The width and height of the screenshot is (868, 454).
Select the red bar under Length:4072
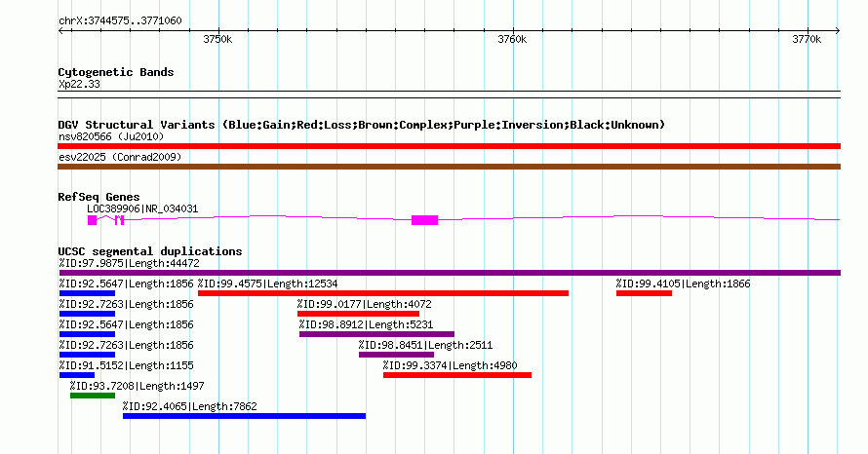358,314
